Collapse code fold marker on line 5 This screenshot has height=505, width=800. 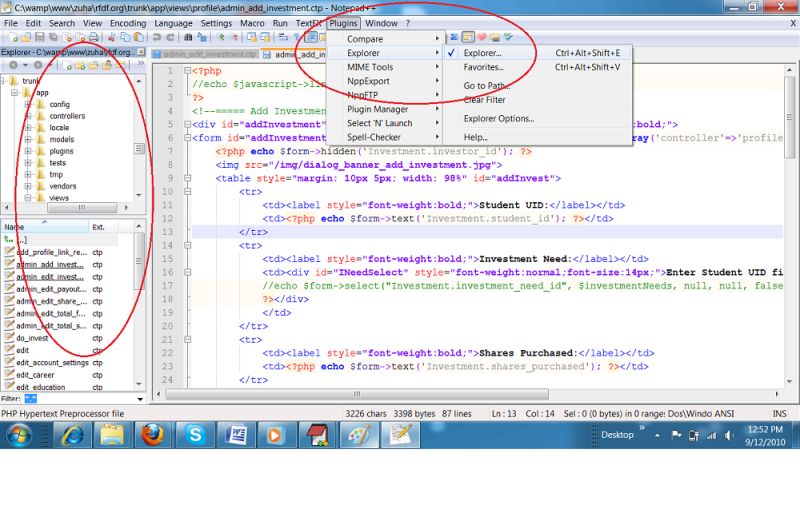coord(187,124)
